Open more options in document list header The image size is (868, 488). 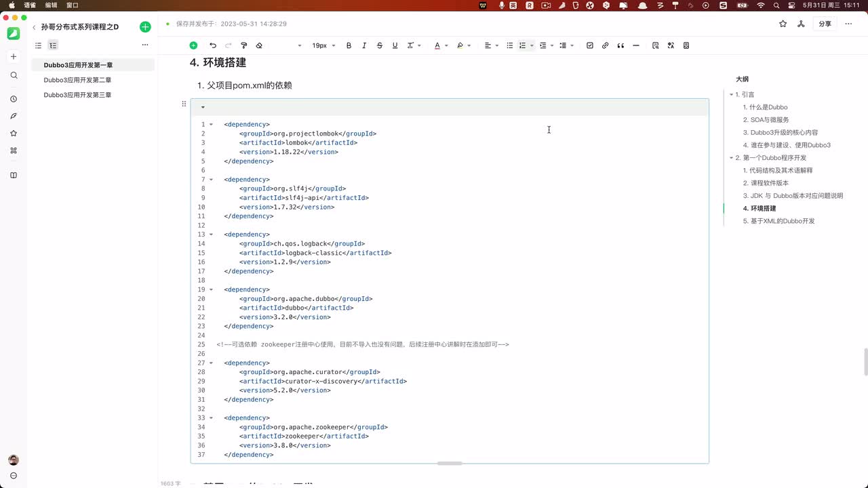pos(144,45)
